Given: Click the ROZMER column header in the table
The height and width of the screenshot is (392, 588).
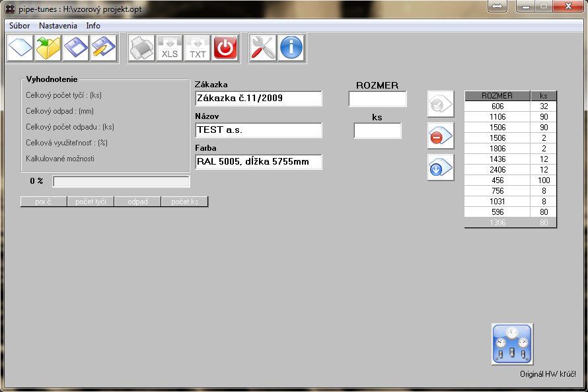Looking at the screenshot, I should pyautogui.click(x=497, y=96).
